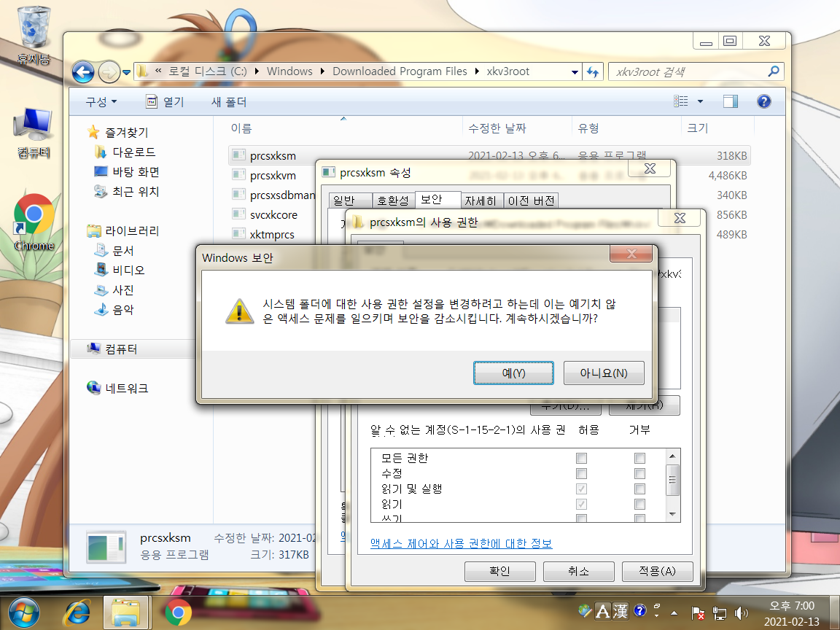Expand the 구성 (Organize) menu
This screenshot has height=630, width=840.
101,102
